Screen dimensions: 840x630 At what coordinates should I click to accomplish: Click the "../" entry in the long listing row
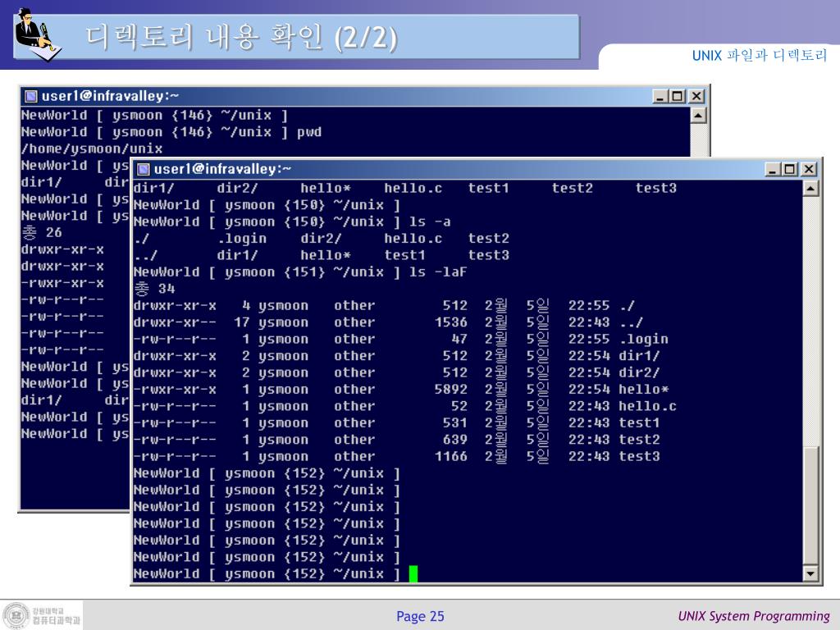coord(631,322)
